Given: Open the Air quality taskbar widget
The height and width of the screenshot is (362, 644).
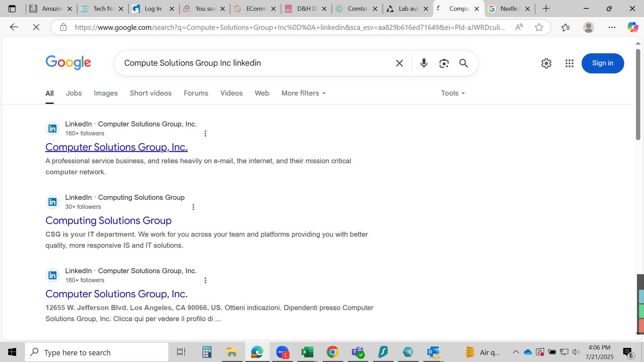Looking at the screenshot, I should (482, 352).
